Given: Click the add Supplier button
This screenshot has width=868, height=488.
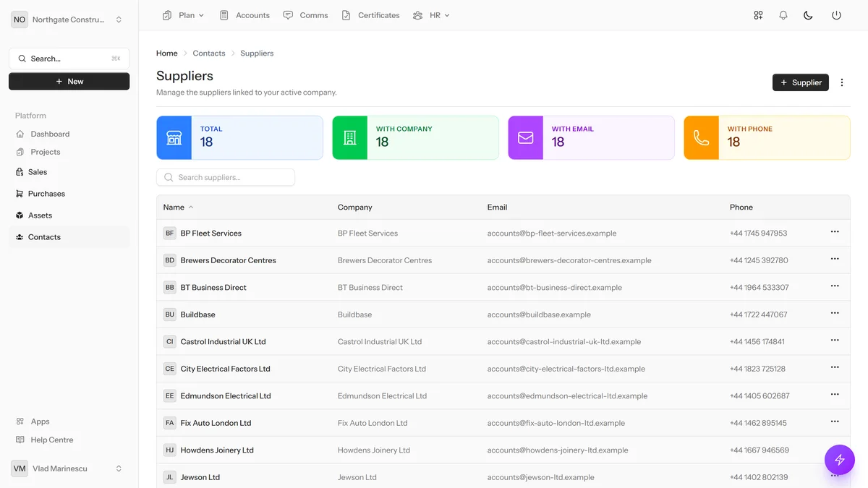Looking at the screenshot, I should tap(801, 82).
